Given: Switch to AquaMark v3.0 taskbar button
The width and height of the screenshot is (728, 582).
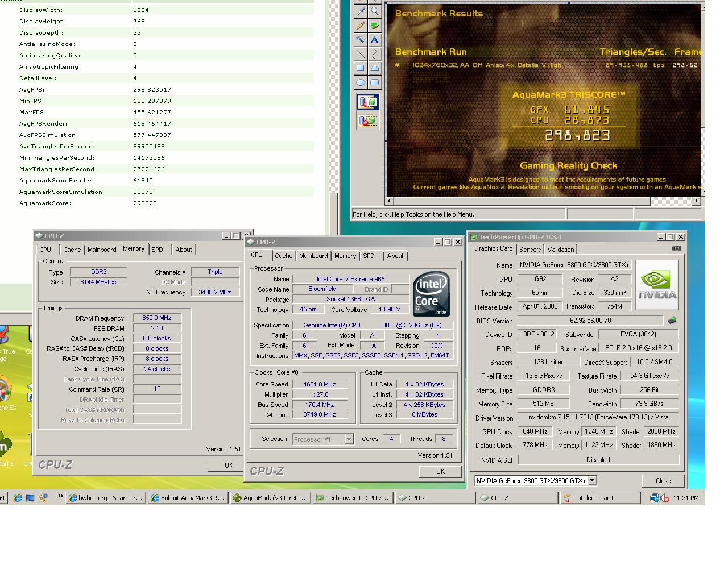Looking at the screenshot, I should (x=270, y=498).
